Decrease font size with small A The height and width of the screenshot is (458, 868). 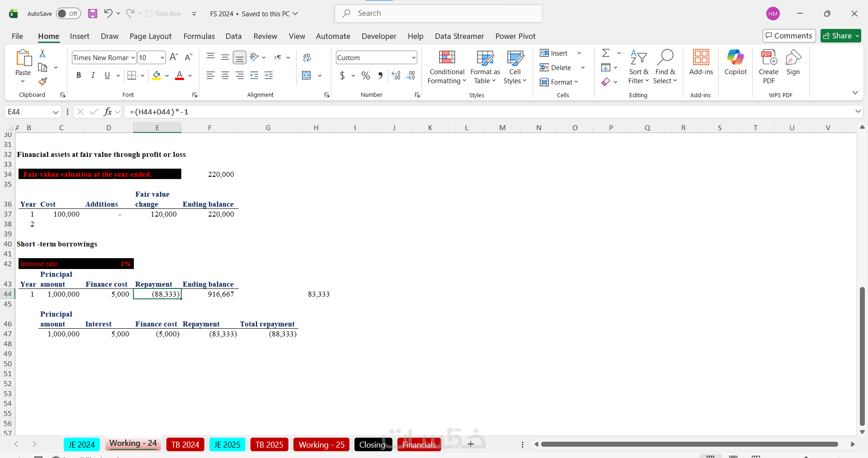click(x=189, y=57)
